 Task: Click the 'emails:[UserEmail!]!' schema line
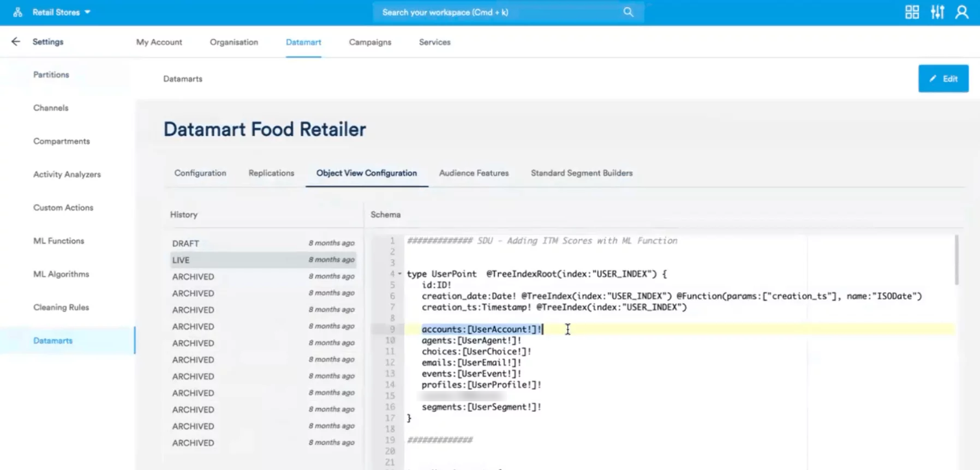tap(471, 363)
